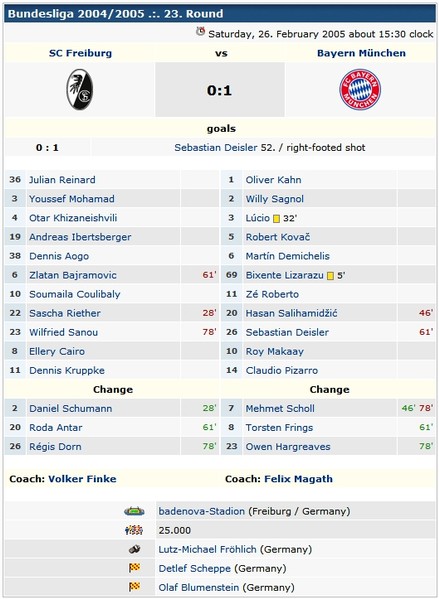Click the stadium icon next to badenova-Stadion
The image size is (439, 599).
coord(134,511)
